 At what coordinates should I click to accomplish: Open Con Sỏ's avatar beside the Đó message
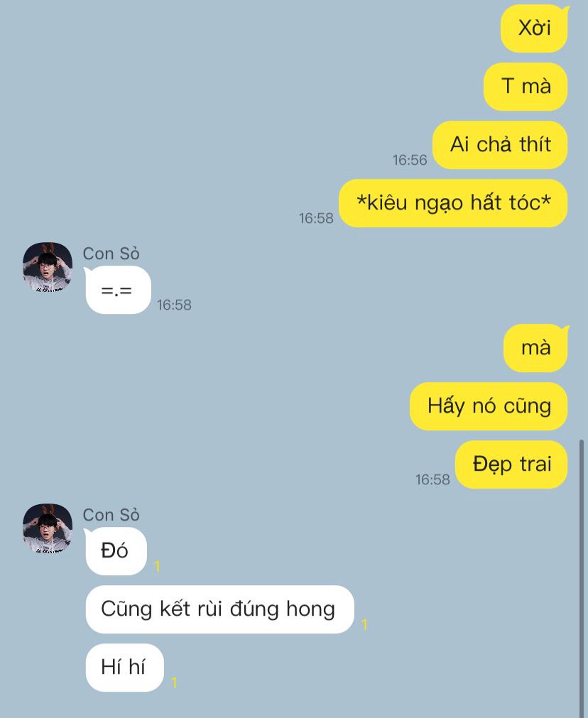pos(48,529)
